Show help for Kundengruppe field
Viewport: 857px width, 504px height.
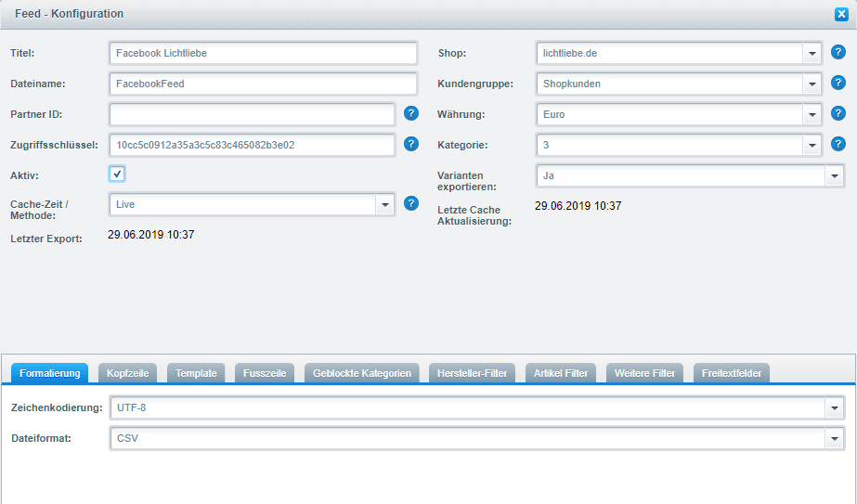[838, 83]
